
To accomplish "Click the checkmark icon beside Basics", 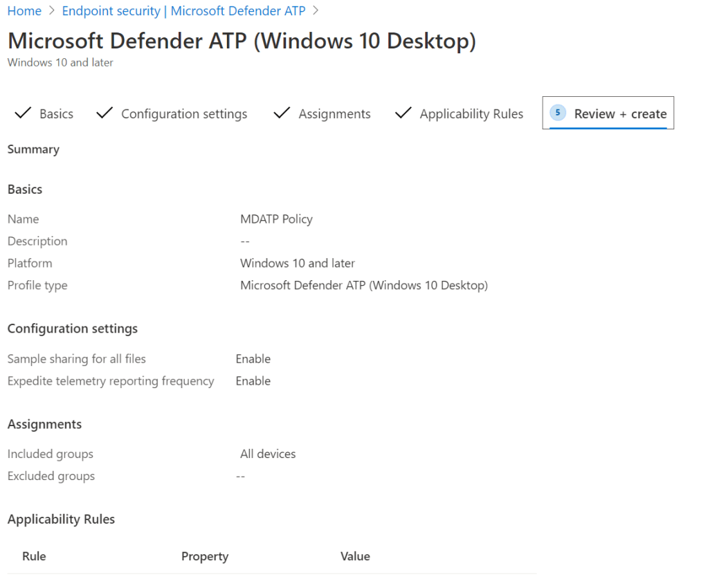I will click(22, 113).
